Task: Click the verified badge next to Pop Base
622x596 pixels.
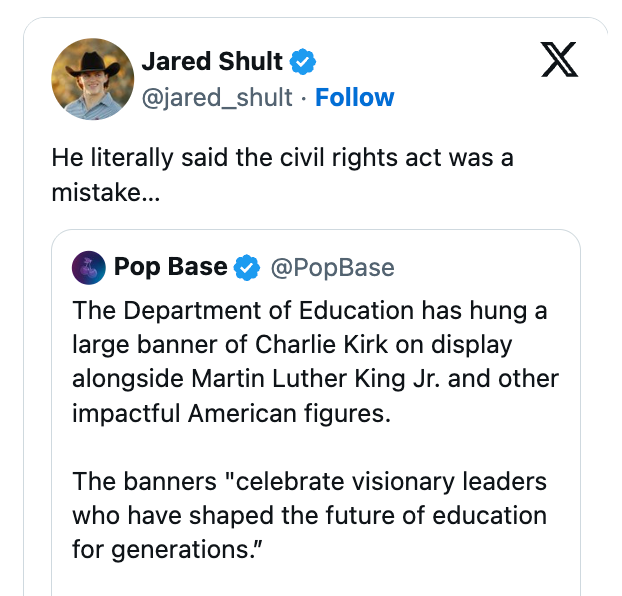Action: pyautogui.click(x=247, y=267)
